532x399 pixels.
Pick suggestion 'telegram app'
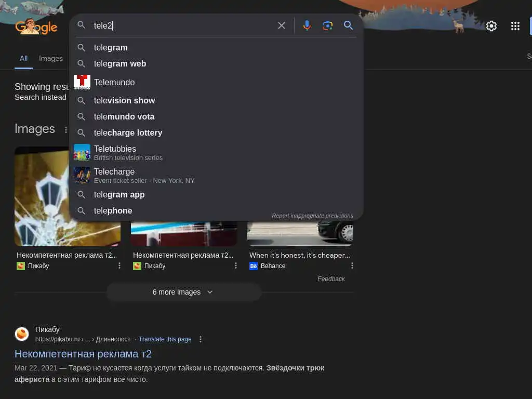click(x=217, y=194)
